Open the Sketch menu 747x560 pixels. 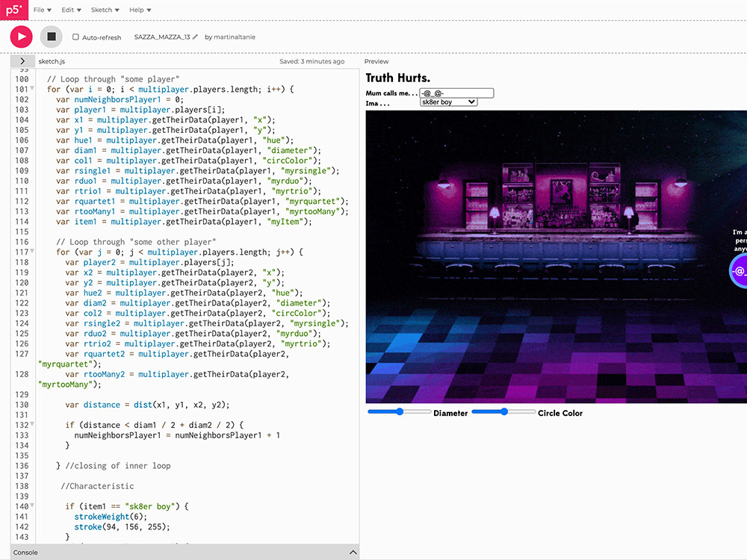pyautogui.click(x=105, y=10)
